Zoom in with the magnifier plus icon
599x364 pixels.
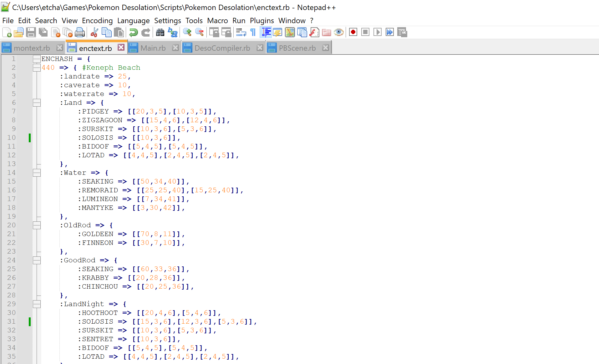point(187,32)
